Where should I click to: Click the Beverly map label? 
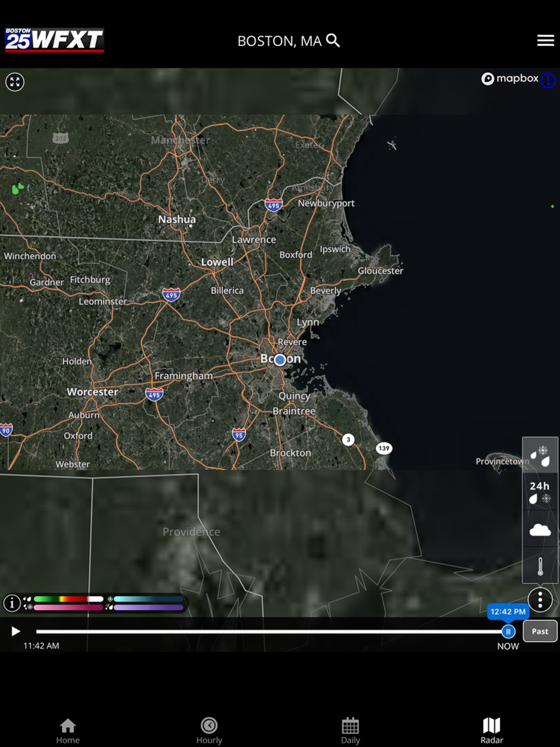(326, 291)
